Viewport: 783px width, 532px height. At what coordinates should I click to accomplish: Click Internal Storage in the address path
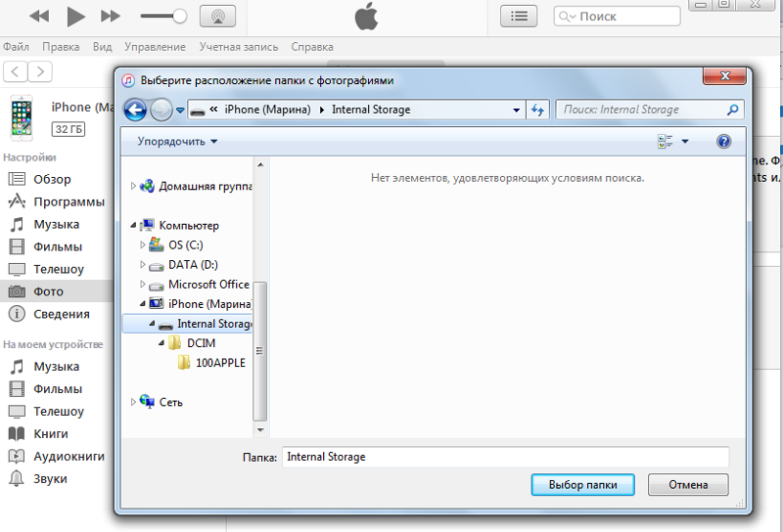[x=371, y=110]
